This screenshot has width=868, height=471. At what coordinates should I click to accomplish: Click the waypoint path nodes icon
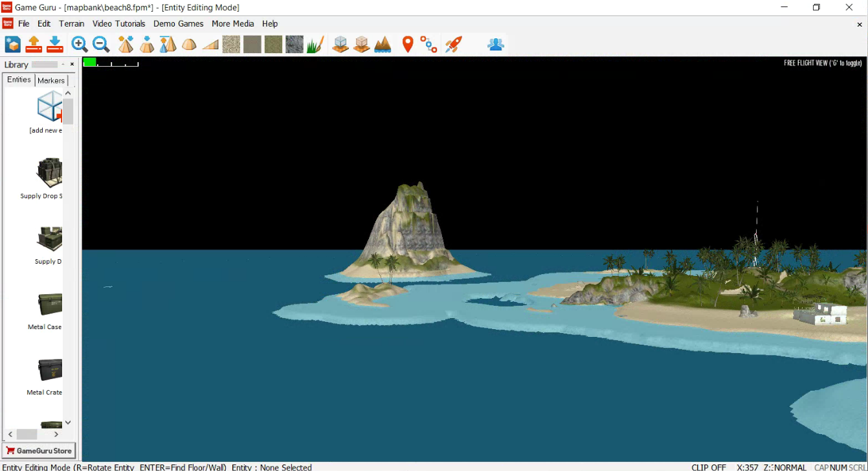pyautogui.click(x=428, y=44)
